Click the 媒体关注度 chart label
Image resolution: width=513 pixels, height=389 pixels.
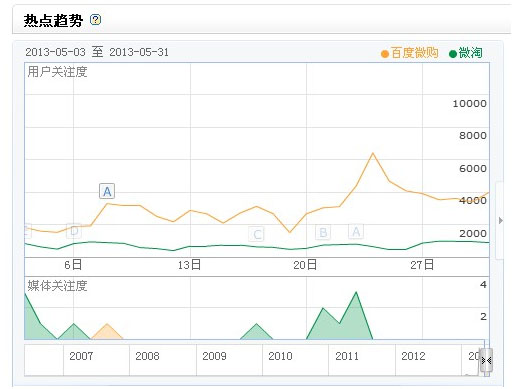tap(57, 286)
